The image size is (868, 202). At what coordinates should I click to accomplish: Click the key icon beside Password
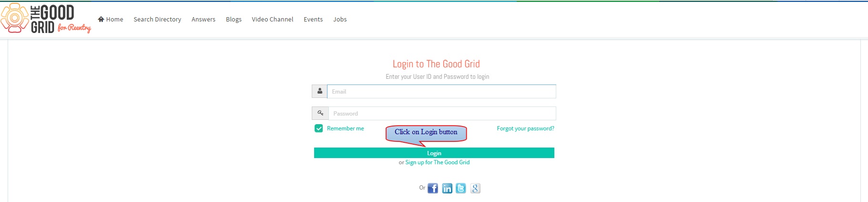(x=320, y=113)
